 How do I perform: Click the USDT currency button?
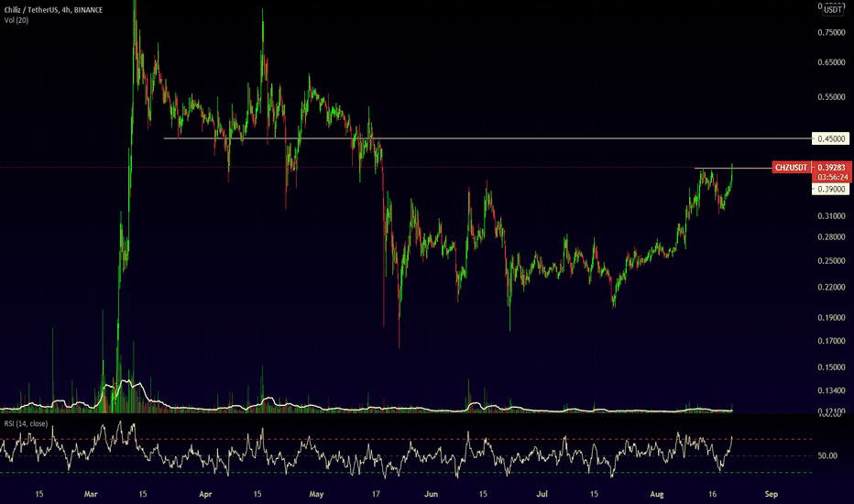(832, 9)
